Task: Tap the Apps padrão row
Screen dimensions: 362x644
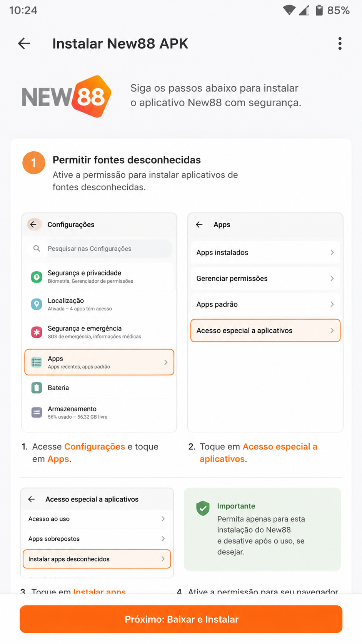Action: coord(265,304)
